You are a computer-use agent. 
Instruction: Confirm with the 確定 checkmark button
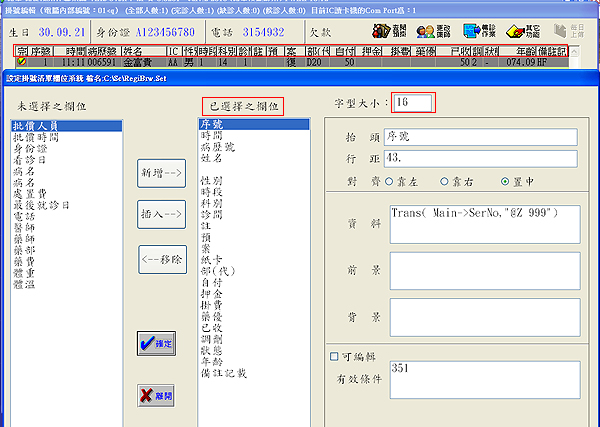(x=156, y=344)
